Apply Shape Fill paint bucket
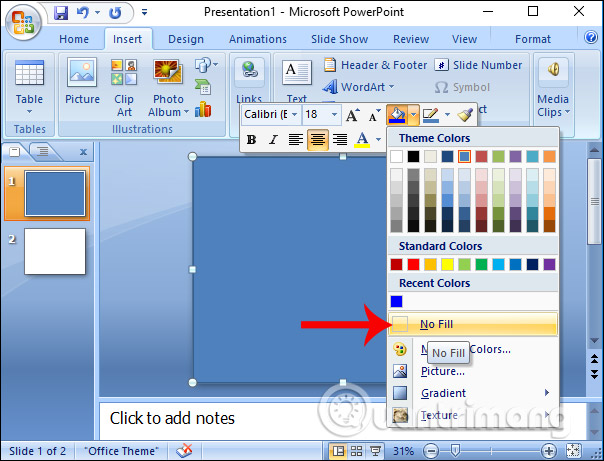Image resolution: width=604 pixels, height=461 pixels. [x=397, y=115]
